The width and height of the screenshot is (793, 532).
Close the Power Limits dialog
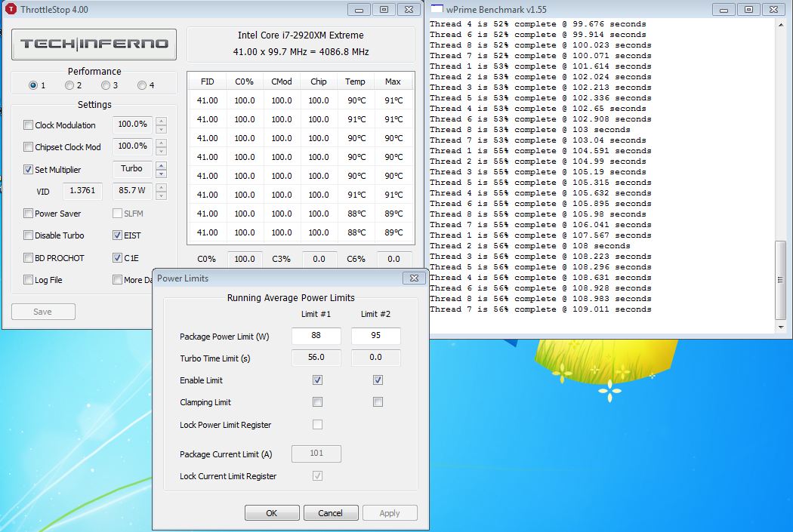pyautogui.click(x=414, y=278)
